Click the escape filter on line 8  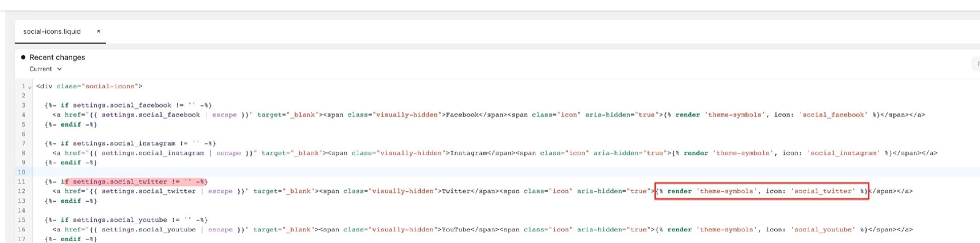(228, 153)
